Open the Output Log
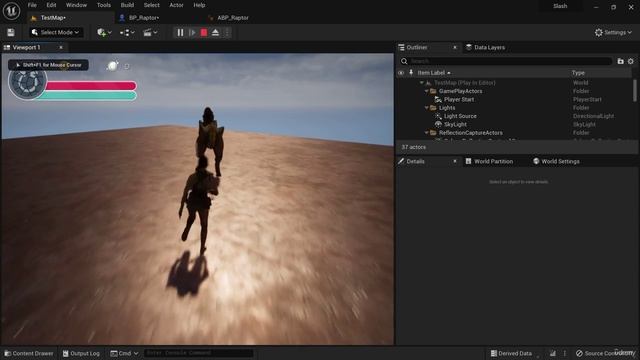The image size is (640, 360). pyautogui.click(x=81, y=353)
